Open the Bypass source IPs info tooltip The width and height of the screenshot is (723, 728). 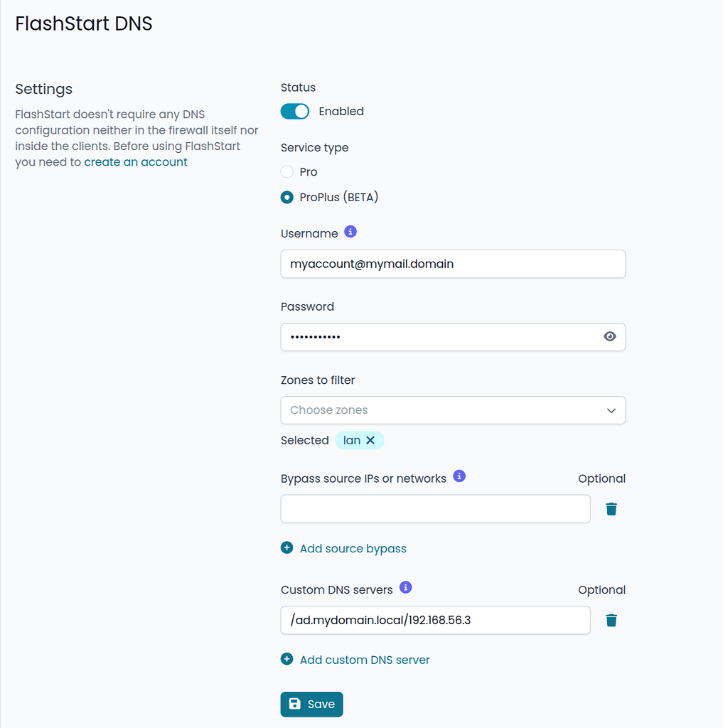tap(459, 476)
